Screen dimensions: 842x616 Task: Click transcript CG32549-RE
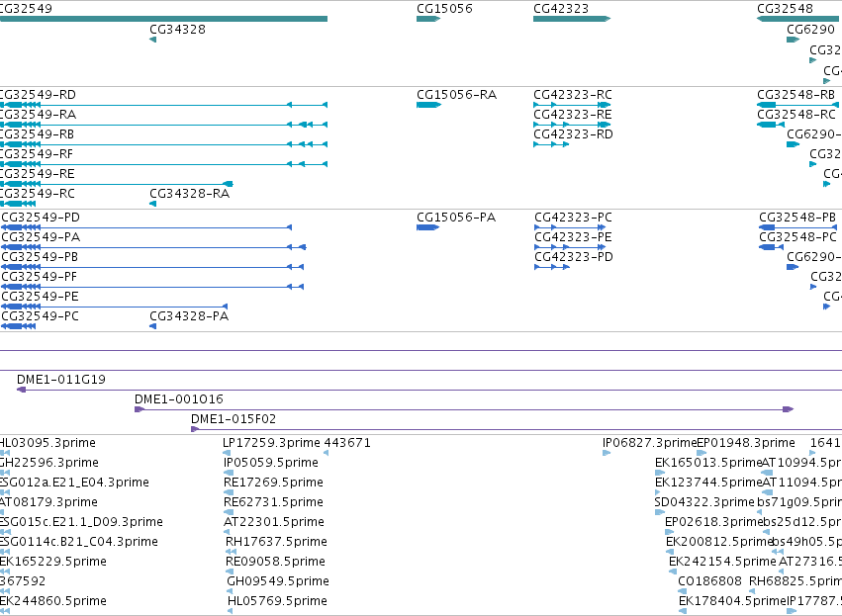point(117,184)
